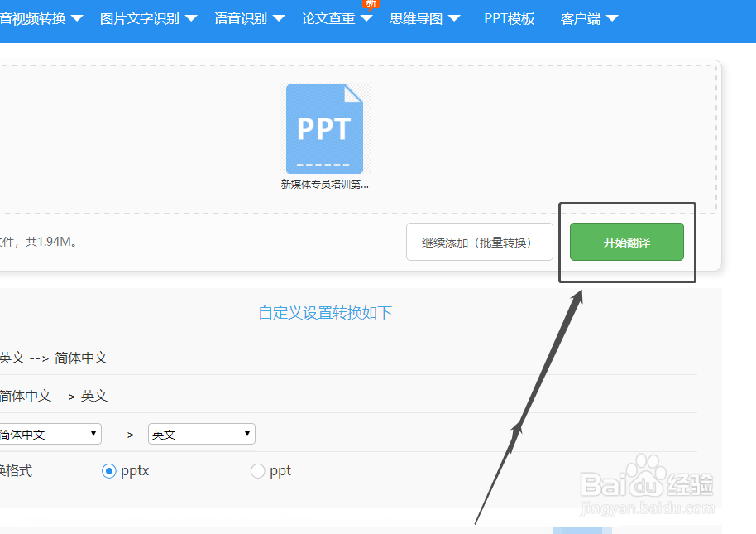Expand the dropdown arrow beside 客户端

coord(612,17)
